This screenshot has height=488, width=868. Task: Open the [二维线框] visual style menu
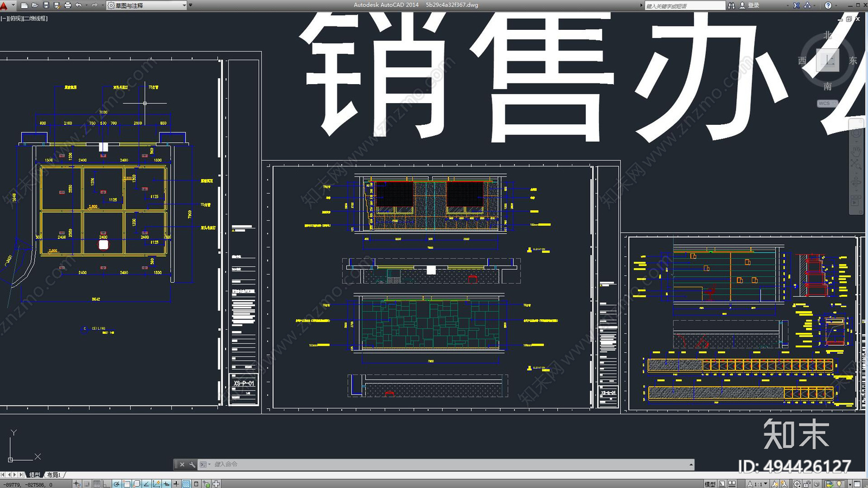coord(35,18)
